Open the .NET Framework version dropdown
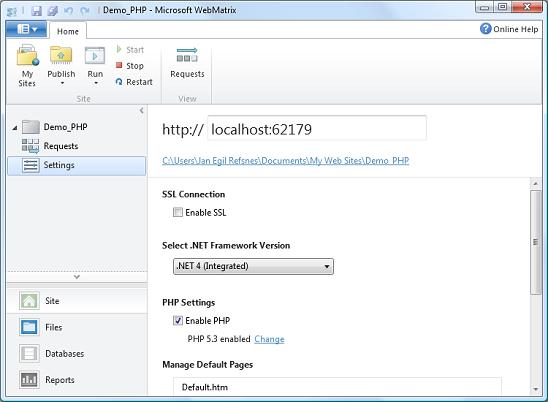Viewport: 548px width, 402px height. tap(253, 266)
